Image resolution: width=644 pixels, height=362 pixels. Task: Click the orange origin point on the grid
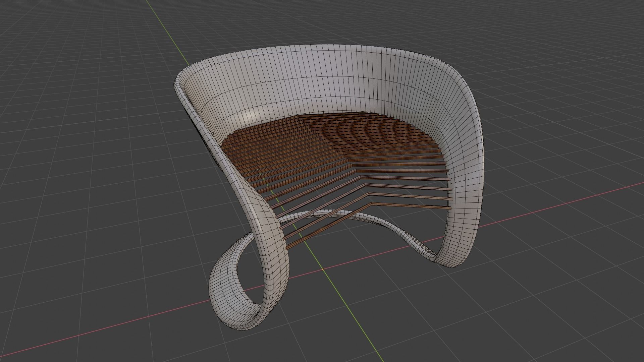coord(323,269)
